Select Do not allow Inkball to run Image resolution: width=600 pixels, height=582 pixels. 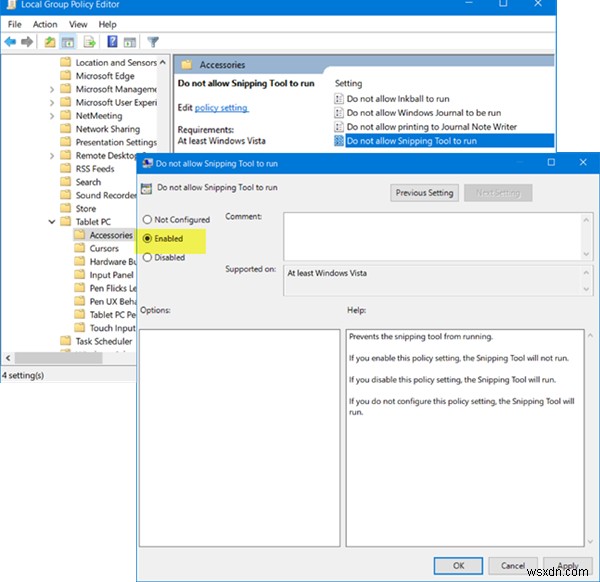398,99
